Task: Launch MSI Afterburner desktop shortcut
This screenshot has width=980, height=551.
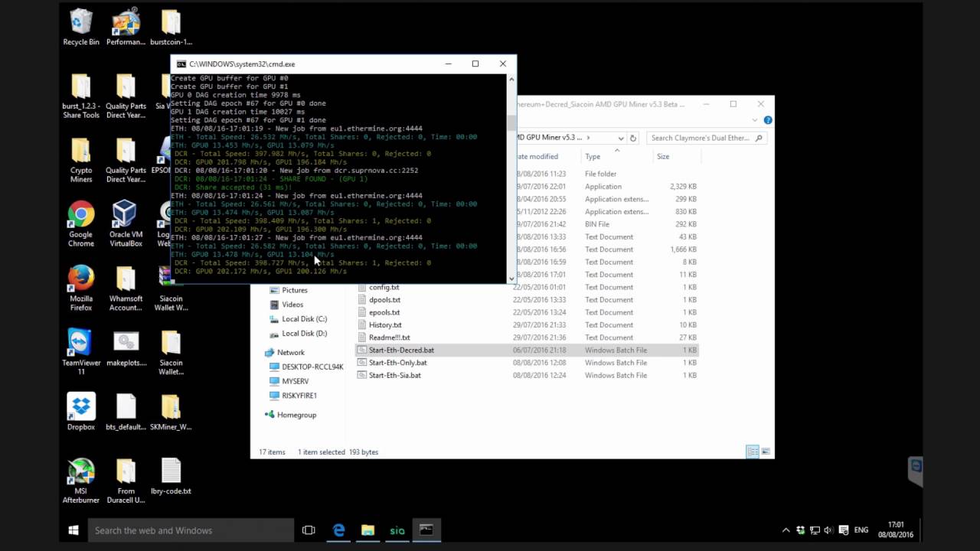Action: [x=80, y=481]
